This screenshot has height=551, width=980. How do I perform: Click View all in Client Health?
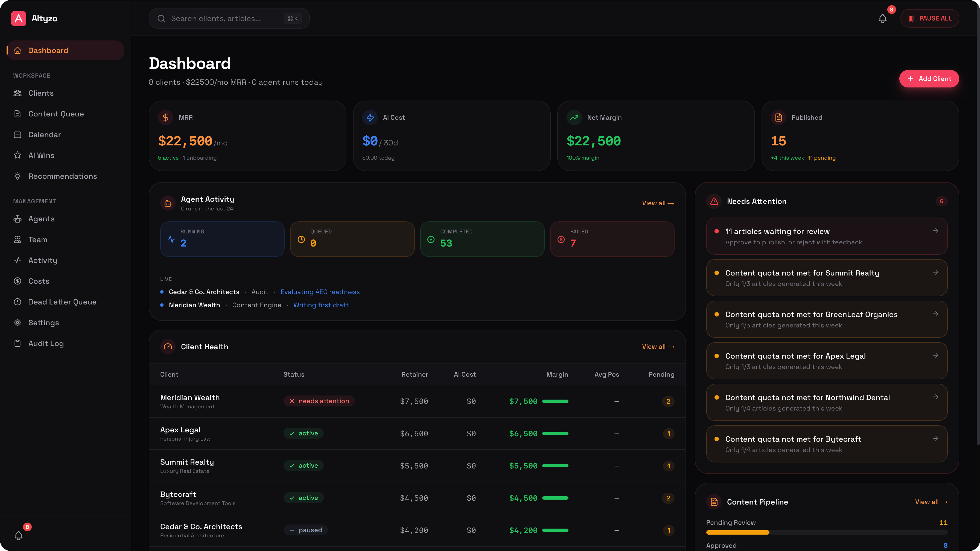point(658,346)
